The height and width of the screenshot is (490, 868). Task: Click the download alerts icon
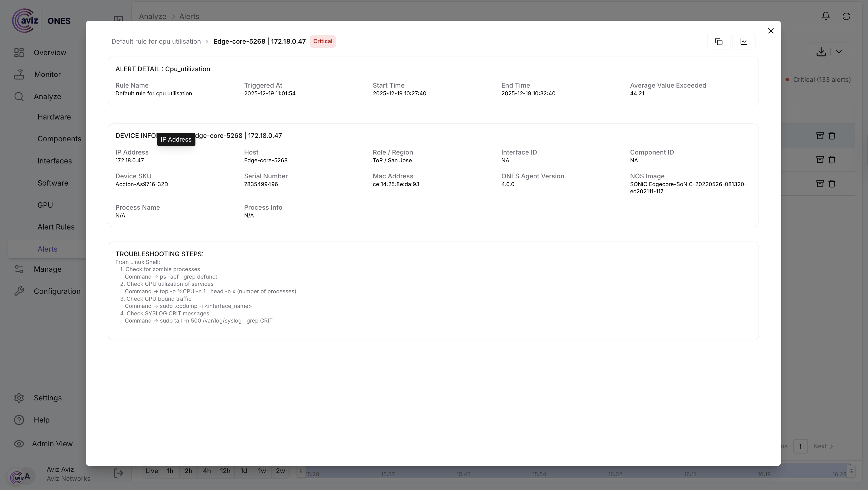click(x=821, y=52)
